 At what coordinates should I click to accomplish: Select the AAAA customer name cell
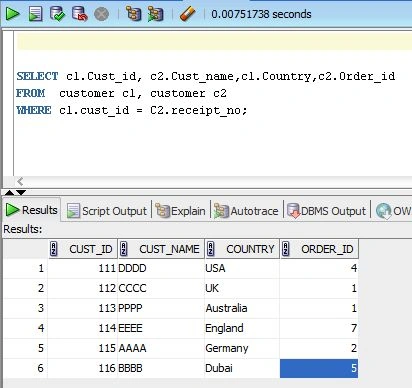(161, 348)
